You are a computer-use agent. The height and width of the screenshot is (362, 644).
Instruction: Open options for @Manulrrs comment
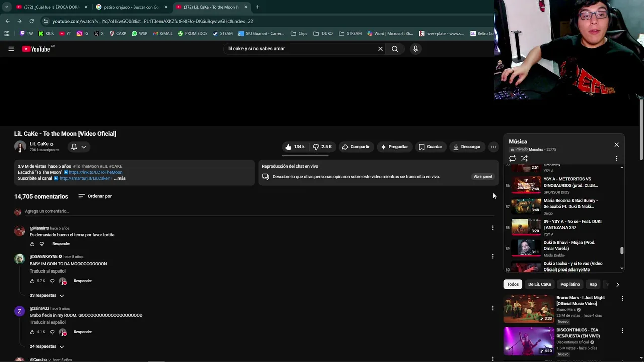pyautogui.click(x=493, y=228)
